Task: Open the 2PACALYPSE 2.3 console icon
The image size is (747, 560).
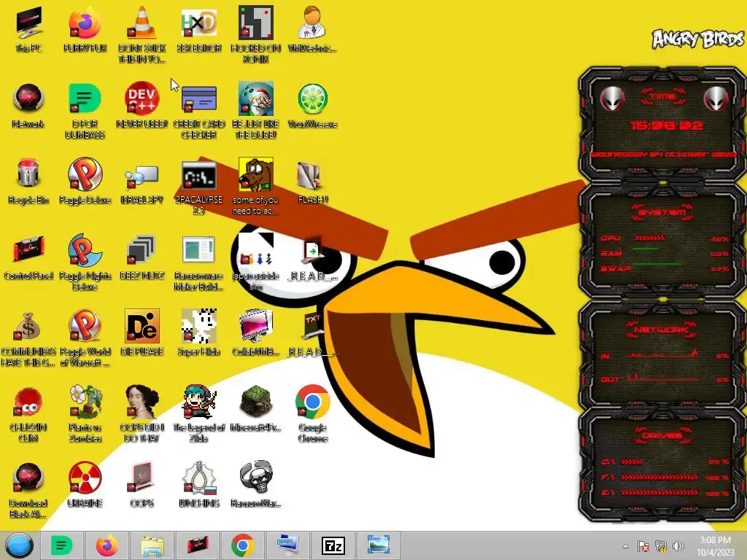Action: pos(198,187)
